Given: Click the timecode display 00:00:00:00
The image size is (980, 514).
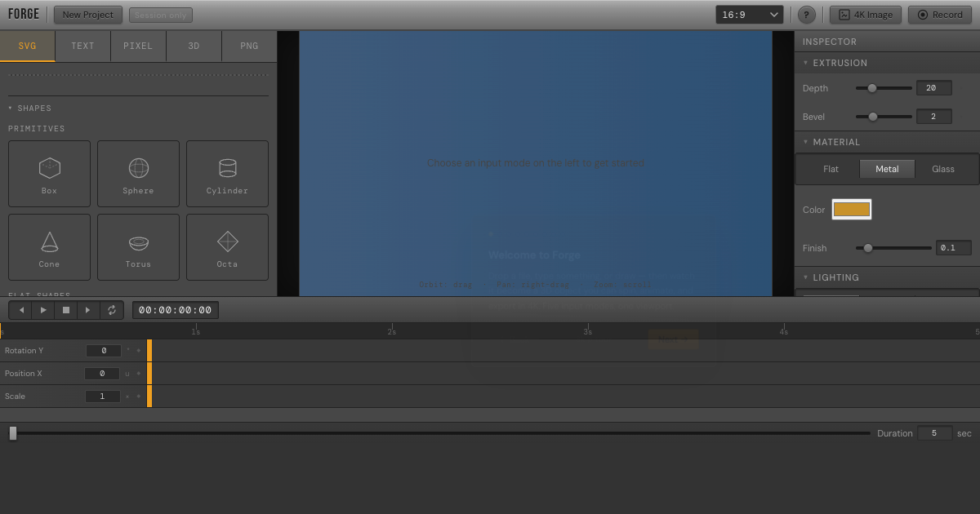Looking at the screenshot, I should 176,310.
